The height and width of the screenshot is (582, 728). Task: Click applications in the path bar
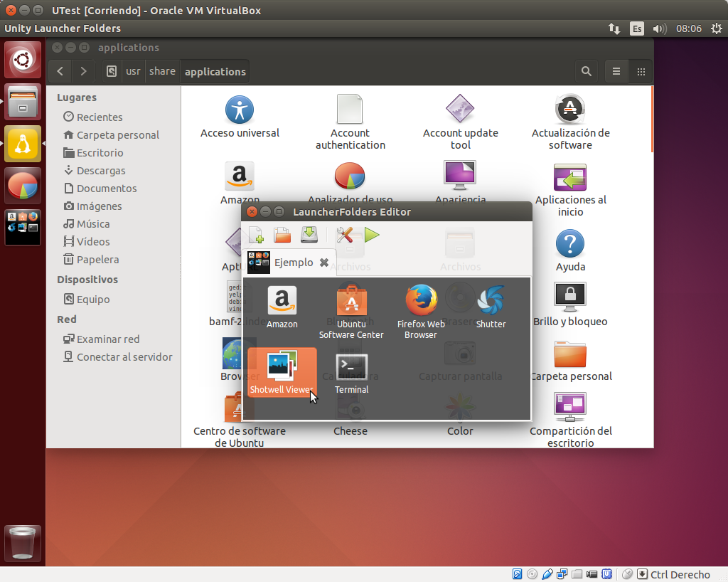215,72
